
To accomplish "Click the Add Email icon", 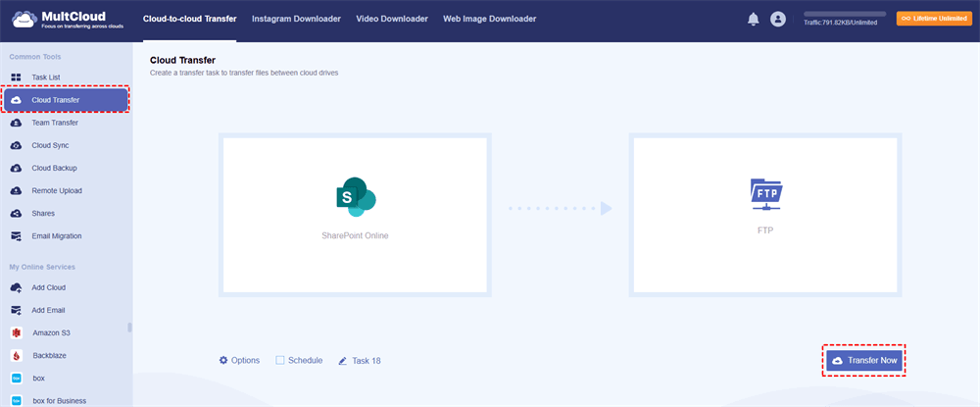I will 17,310.
